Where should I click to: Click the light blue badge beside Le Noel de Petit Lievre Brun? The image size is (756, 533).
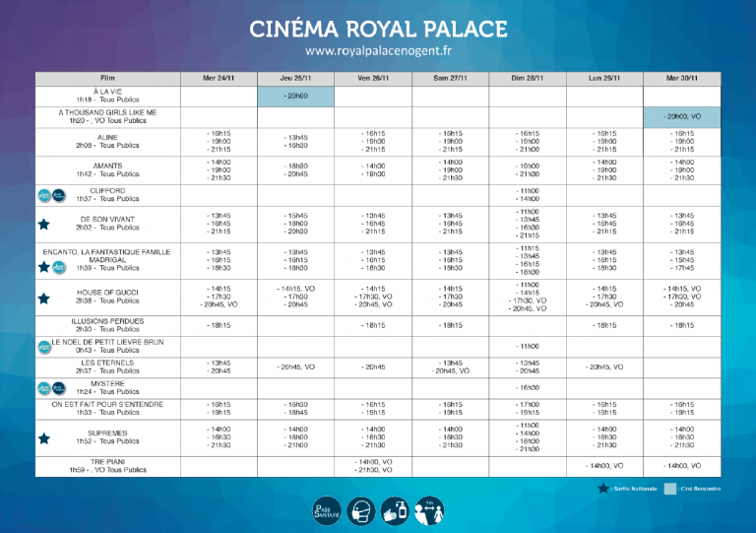tap(43, 347)
